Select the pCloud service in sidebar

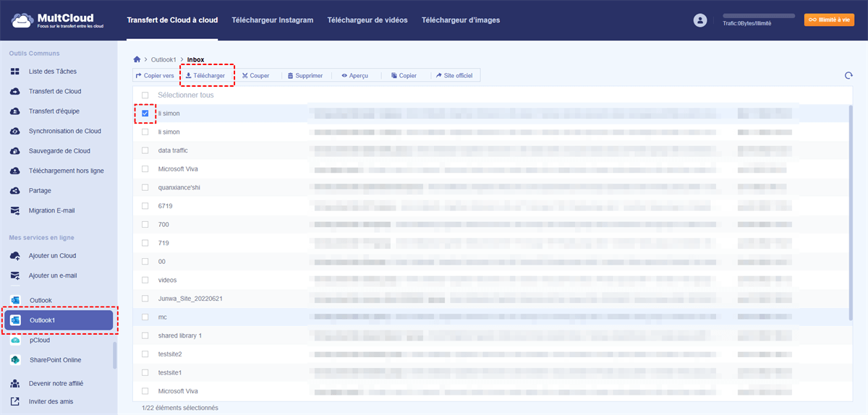coord(40,340)
